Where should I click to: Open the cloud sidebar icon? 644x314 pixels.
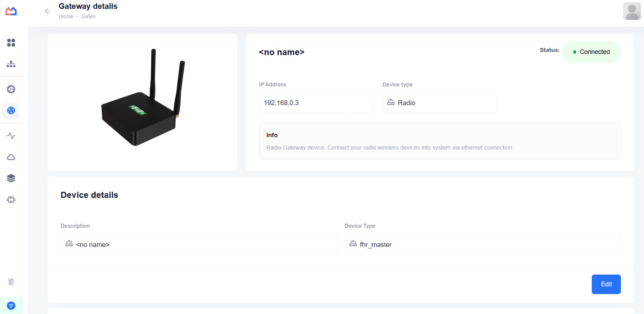click(11, 157)
